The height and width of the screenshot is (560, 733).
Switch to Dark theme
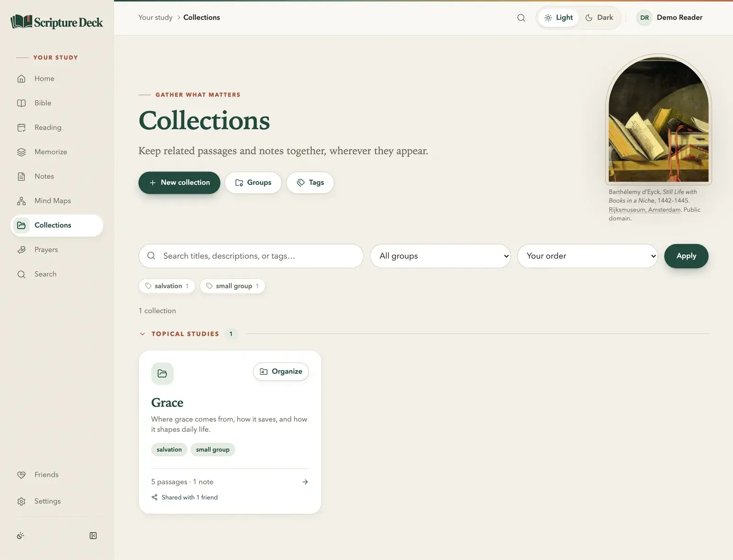(599, 18)
